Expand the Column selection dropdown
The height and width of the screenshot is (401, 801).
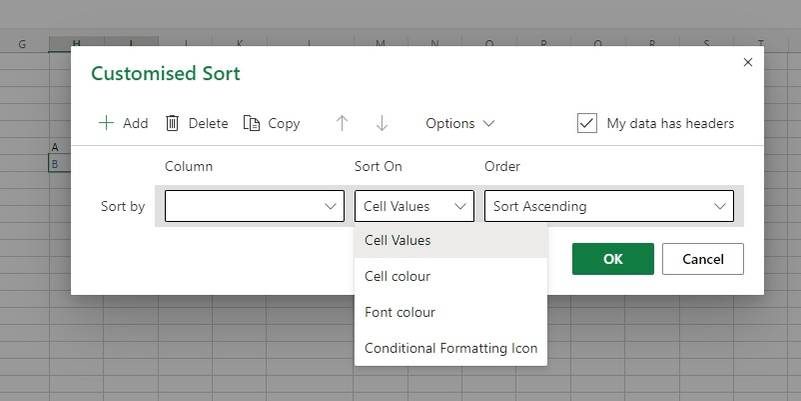pyautogui.click(x=254, y=206)
